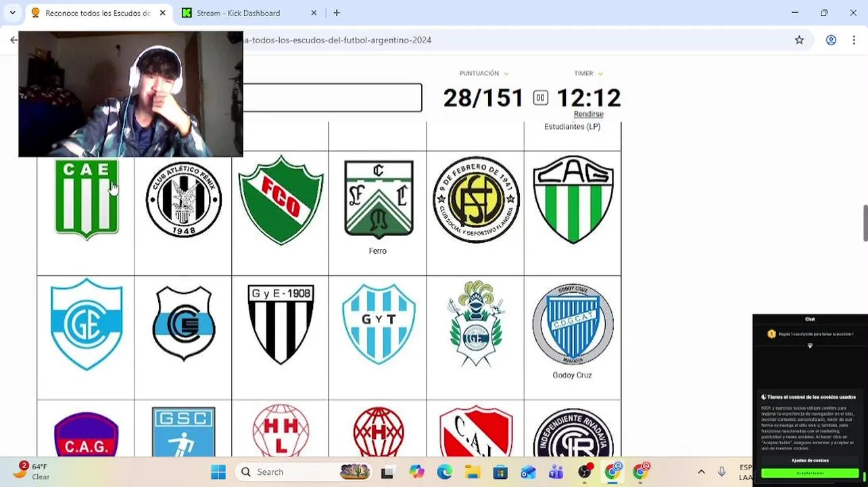Click the Ferro label text

pos(378,251)
